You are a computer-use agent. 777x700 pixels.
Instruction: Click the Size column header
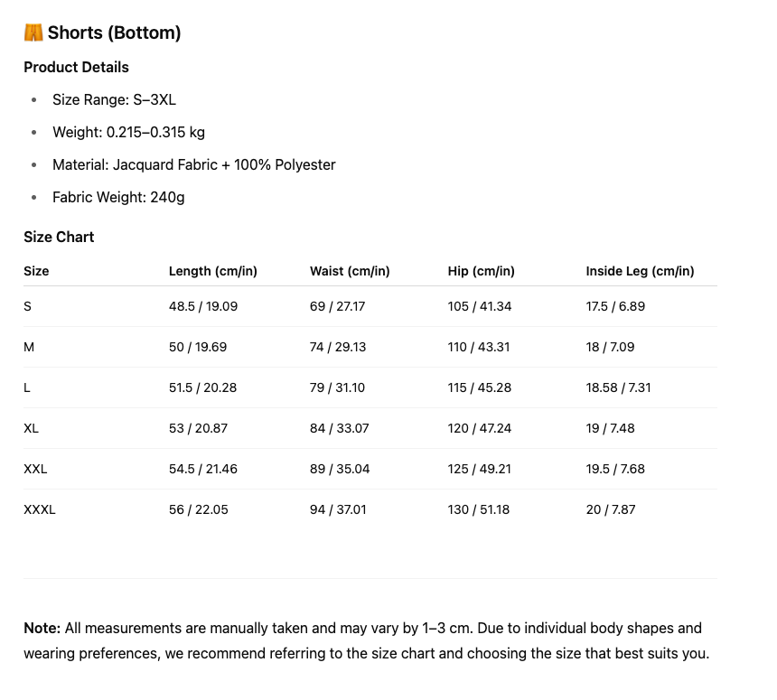[36, 271]
